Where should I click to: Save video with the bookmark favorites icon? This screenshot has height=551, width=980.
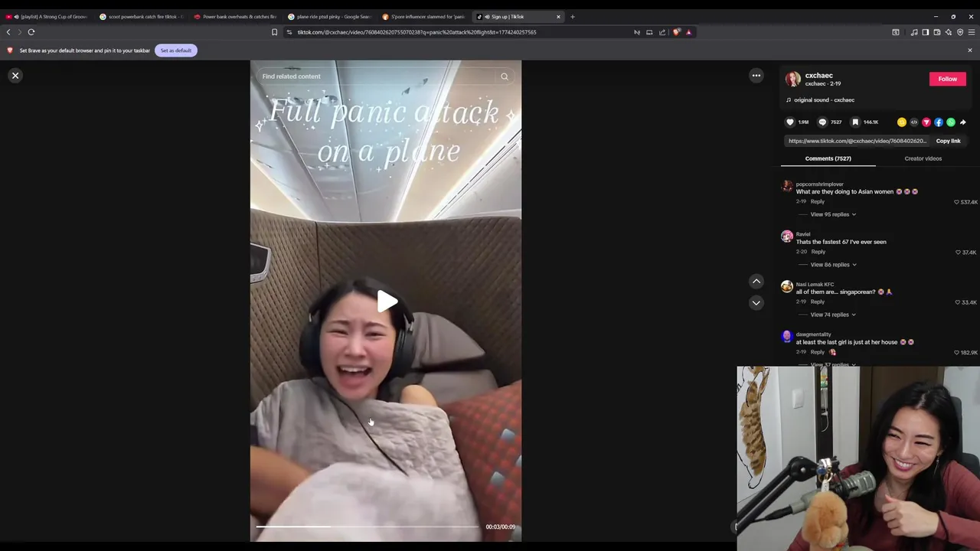[x=856, y=122]
